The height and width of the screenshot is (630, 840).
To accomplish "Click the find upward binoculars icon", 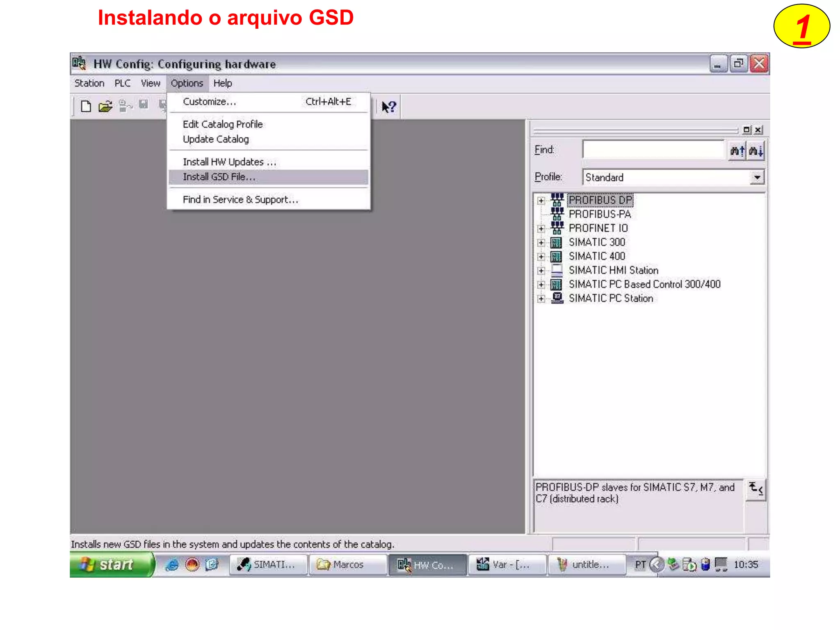I will pos(737,151).
